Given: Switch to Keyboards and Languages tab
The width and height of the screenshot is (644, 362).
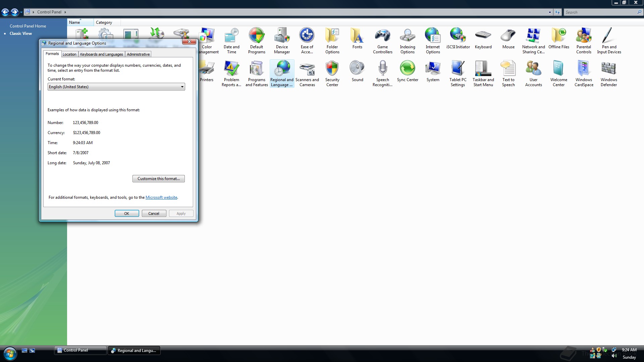Looking at the screenshot, I should pos(101,54).
